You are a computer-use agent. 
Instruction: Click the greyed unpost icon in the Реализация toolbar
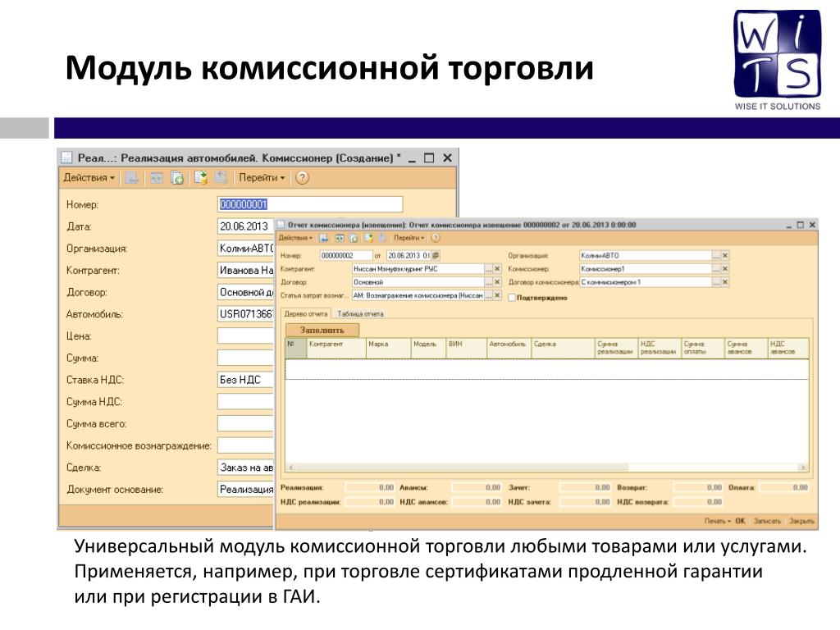pos(221,177)
